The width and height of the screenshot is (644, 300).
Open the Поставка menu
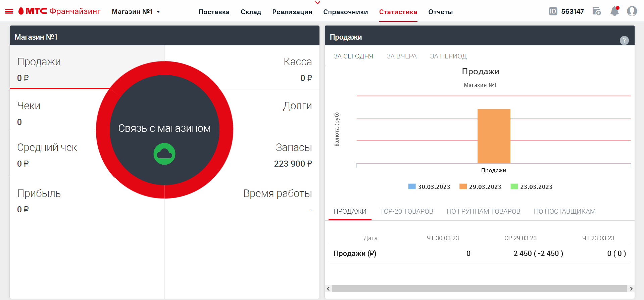pyautogui.click(x=214, y=12)
